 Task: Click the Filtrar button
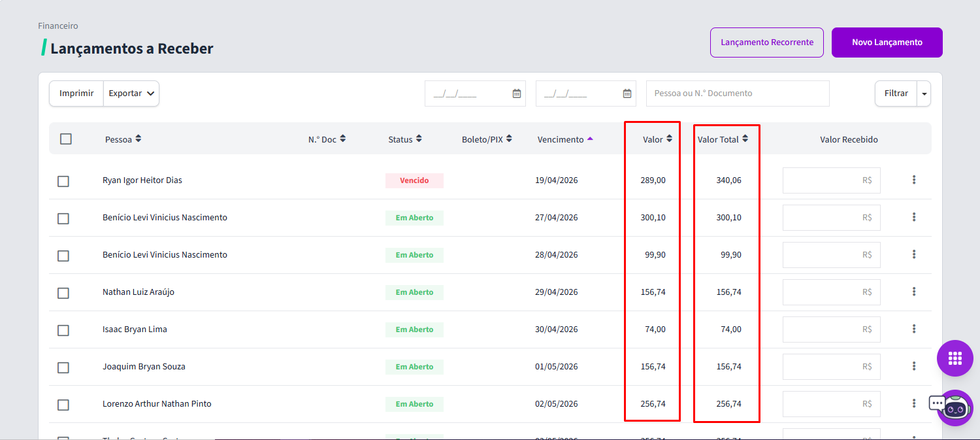coord(896,93)
